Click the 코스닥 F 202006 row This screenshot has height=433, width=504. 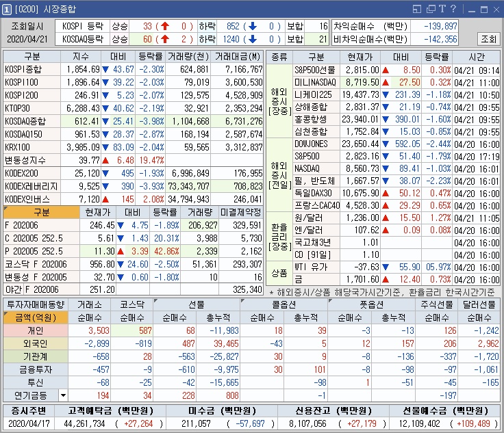pos(134,264)
